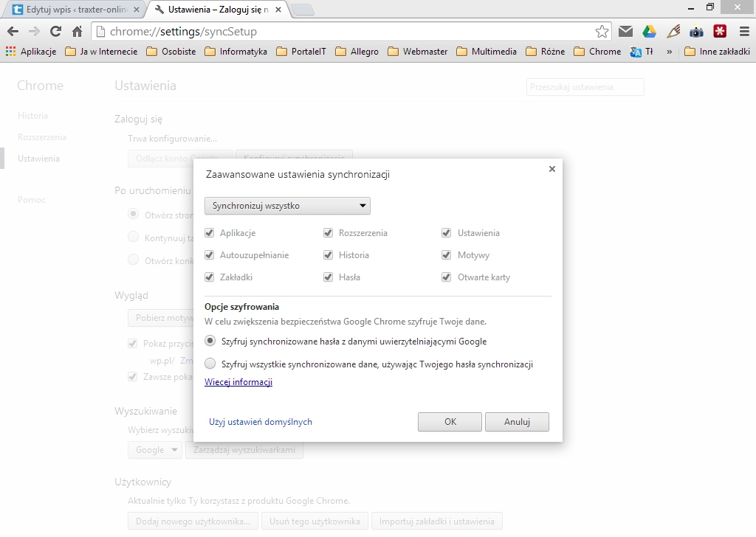This screenshot has width=756, height=537.
Task: Open the Aplikacje apps grid shortcut
Action: [31, 52]
